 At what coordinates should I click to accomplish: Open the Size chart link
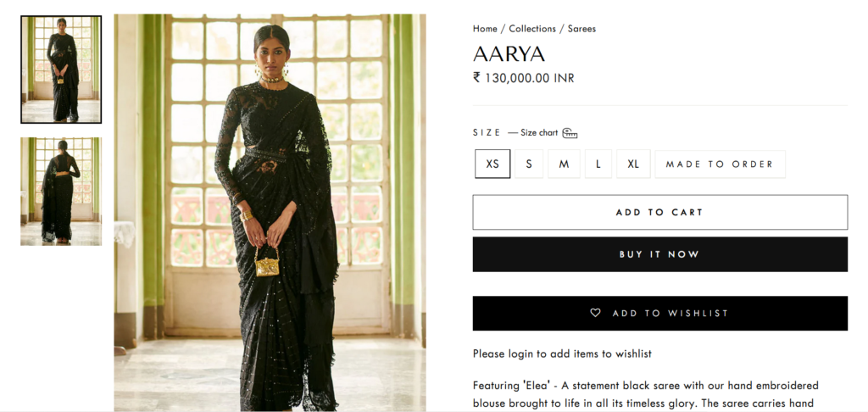[539, 133]
